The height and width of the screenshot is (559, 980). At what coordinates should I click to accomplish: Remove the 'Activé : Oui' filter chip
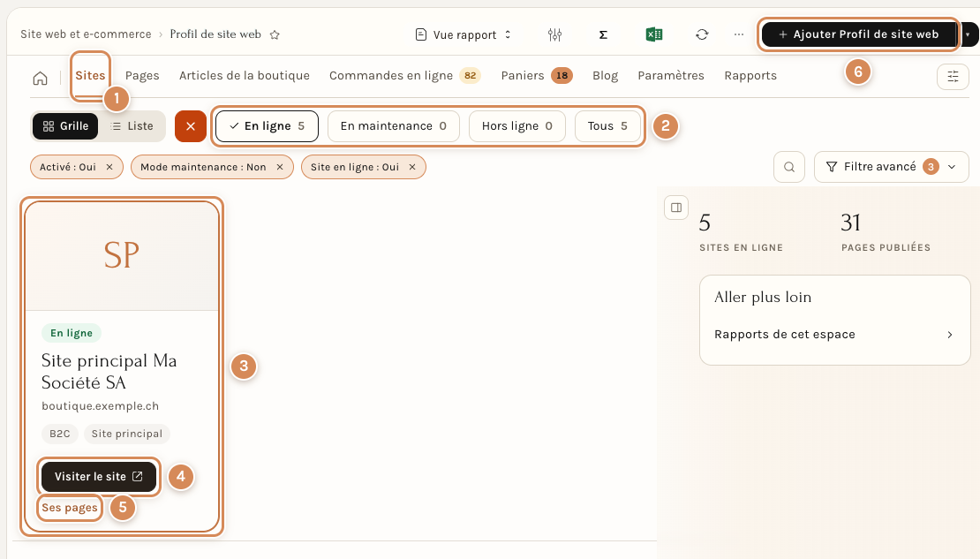109,167
